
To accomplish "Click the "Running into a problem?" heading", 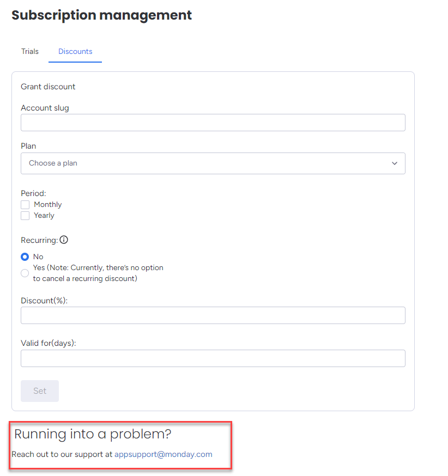I will pyautogui.click(x=93, y=434).
